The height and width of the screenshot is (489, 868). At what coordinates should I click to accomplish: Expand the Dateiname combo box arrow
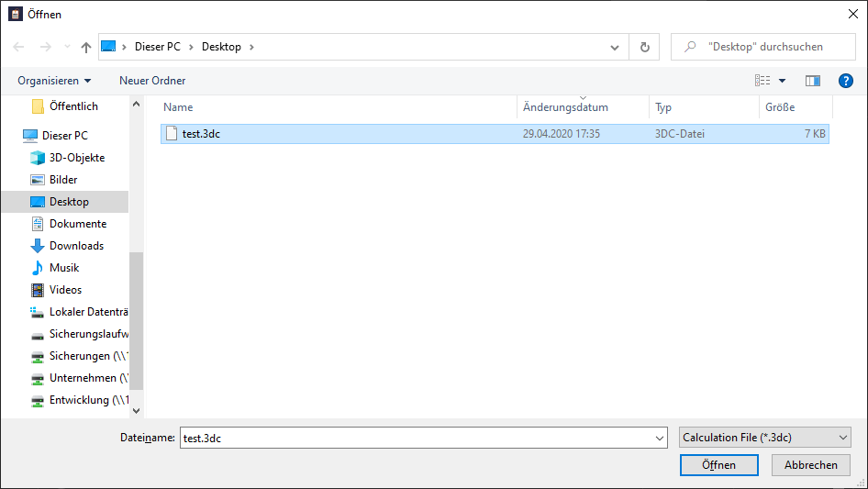[x=660, y=438]
